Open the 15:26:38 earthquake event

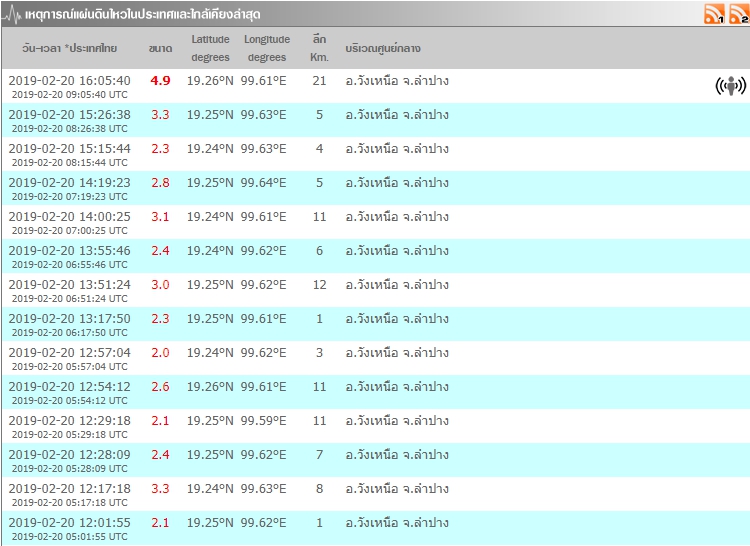pos(69,114)
